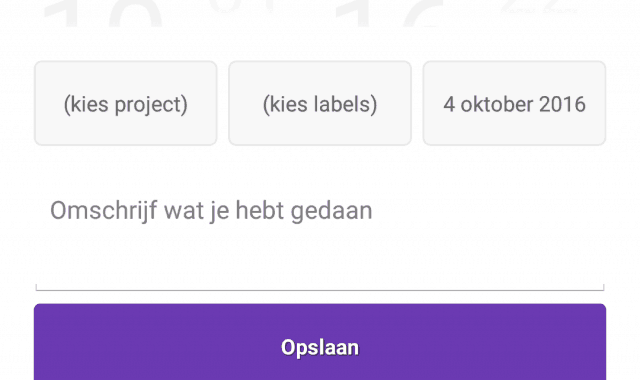Tap the small minutes digits after 12
Screen dimensions: 640x380
[x=539, y=6]
